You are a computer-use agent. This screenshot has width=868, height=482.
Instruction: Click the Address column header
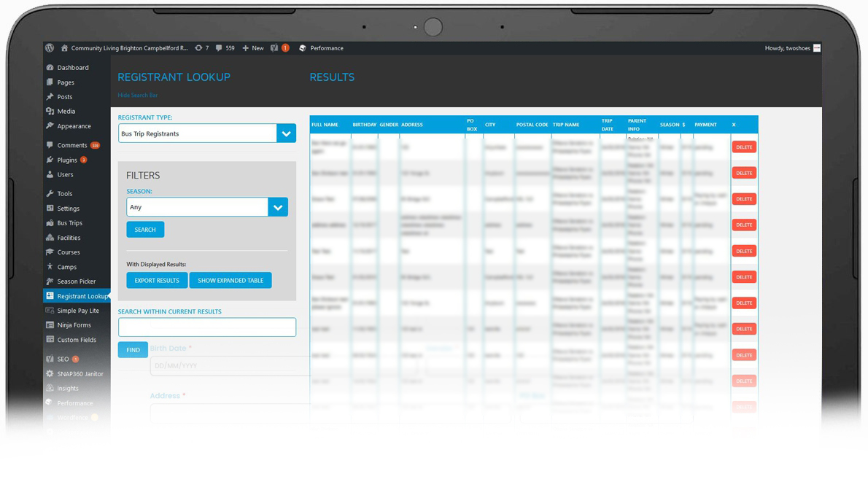412,125
